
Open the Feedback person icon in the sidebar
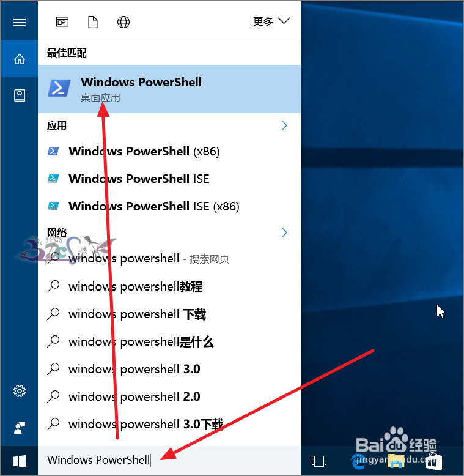point(20,428)
